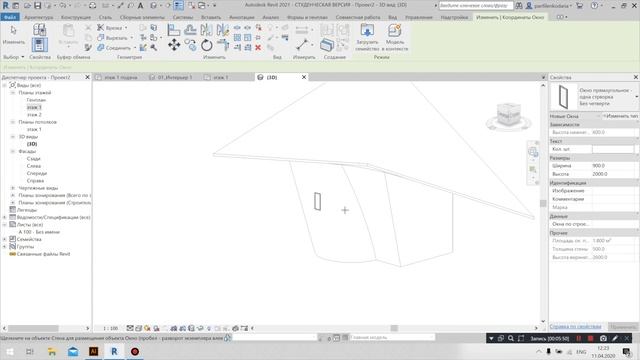
Task: Switch to the этаж 1 подача view tab
Action: click(120, 77)
